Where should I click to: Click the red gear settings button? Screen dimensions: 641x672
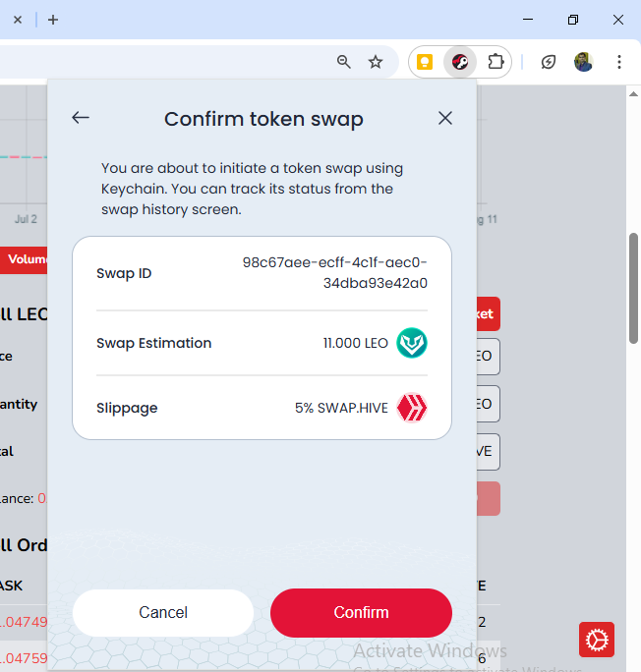coord(597,640)
